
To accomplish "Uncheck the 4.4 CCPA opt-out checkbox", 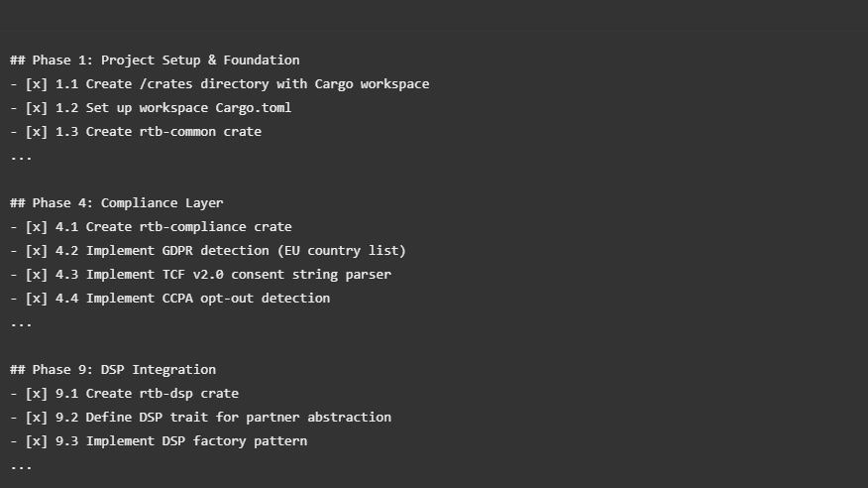I will point(37,299).
